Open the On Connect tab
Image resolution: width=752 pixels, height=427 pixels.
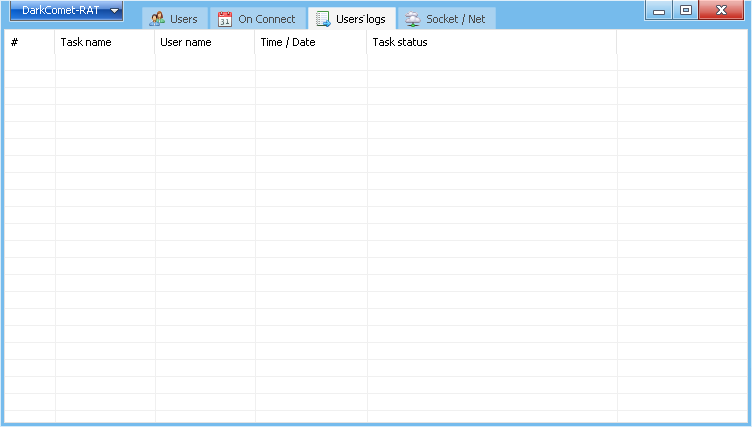tap(266, 19)
